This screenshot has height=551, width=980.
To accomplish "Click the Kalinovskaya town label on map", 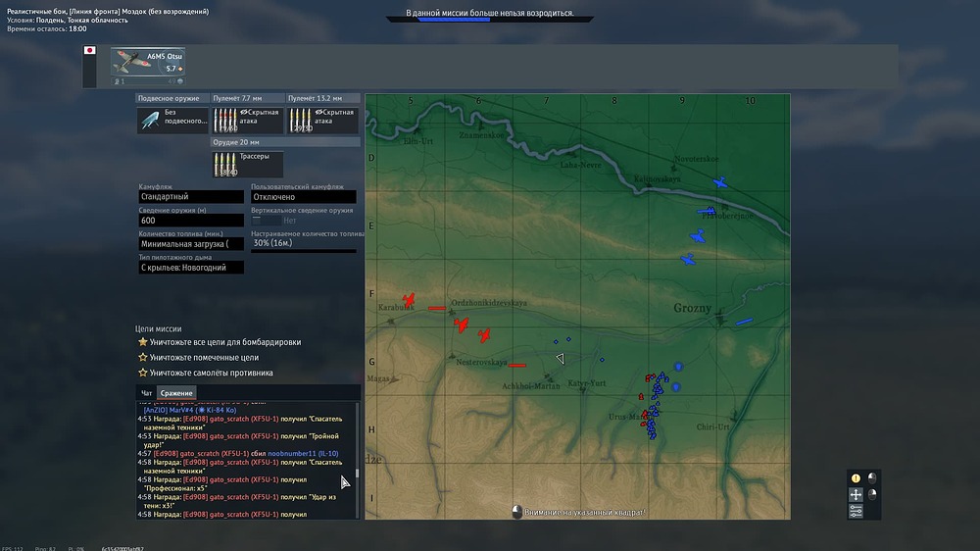I will [657, 178].
